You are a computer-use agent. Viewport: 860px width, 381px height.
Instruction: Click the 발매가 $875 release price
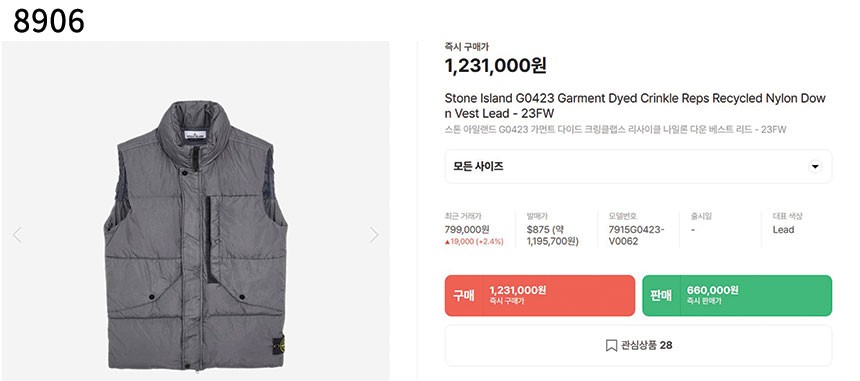pyautogui.click(x=552, y=235)
